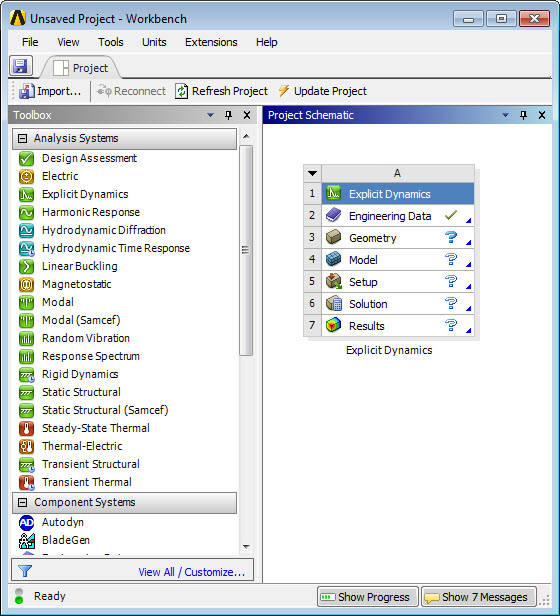
Task: Click the toolbox vertical scrollbar thumb
Action: 246,250
